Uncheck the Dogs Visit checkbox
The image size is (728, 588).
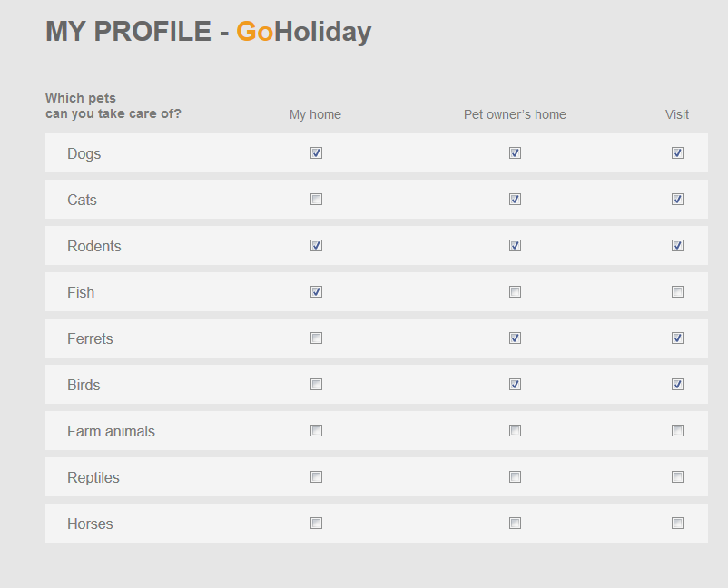[x=677, y=153]
